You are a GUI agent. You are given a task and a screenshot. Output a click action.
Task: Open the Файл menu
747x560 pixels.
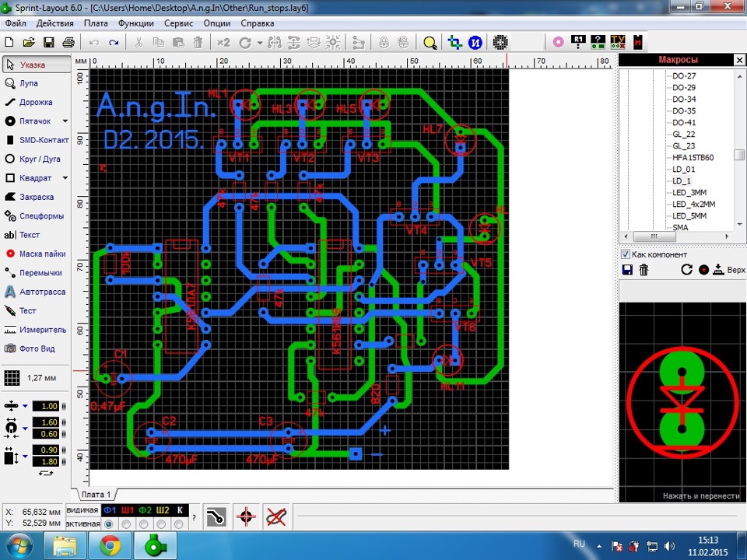[x=16, y=23]
